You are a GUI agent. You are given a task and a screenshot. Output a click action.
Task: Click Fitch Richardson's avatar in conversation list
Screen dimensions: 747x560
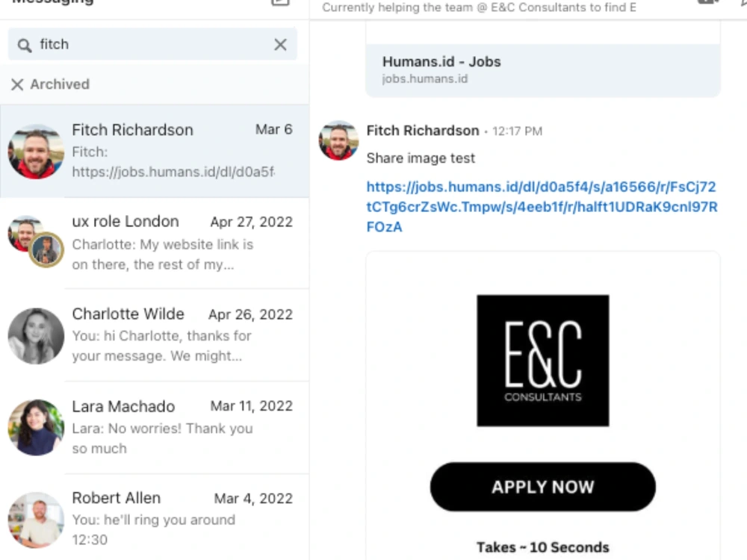pyautogui.click(x=36, y=152)
